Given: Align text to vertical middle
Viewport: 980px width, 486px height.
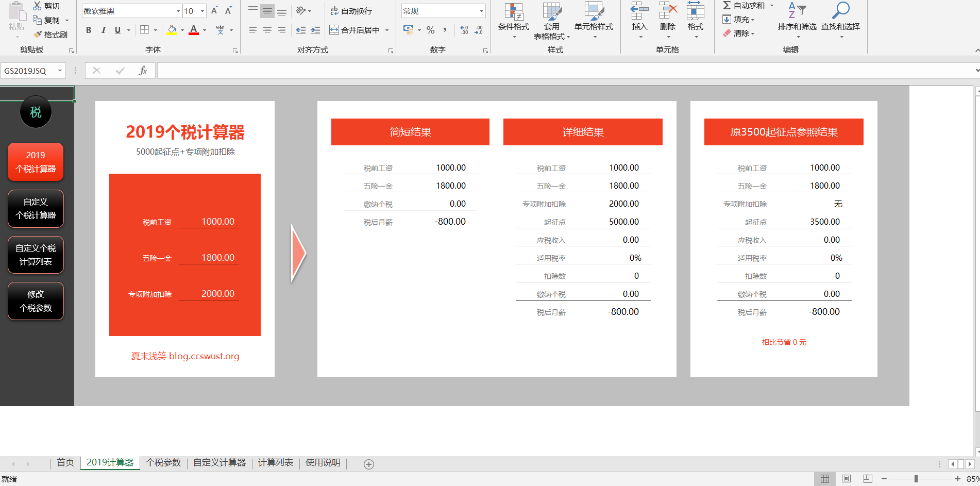Looking at the screenshot, I should (x=267, y=11).
